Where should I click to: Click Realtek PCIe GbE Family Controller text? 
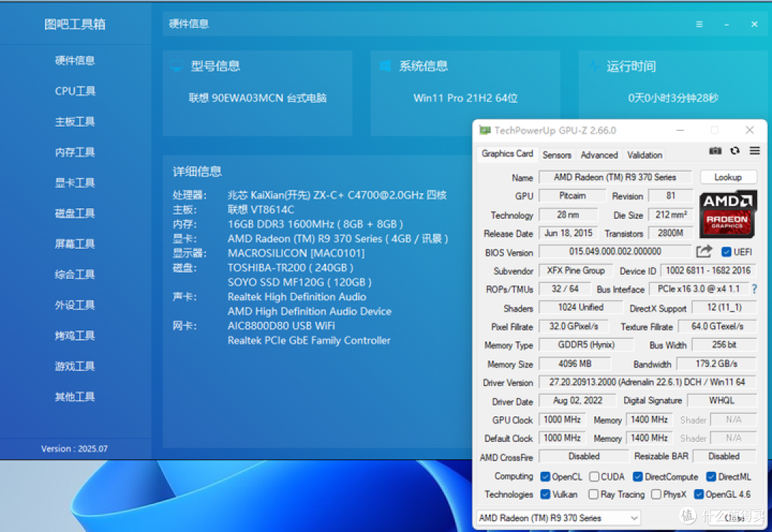(309, 340)
